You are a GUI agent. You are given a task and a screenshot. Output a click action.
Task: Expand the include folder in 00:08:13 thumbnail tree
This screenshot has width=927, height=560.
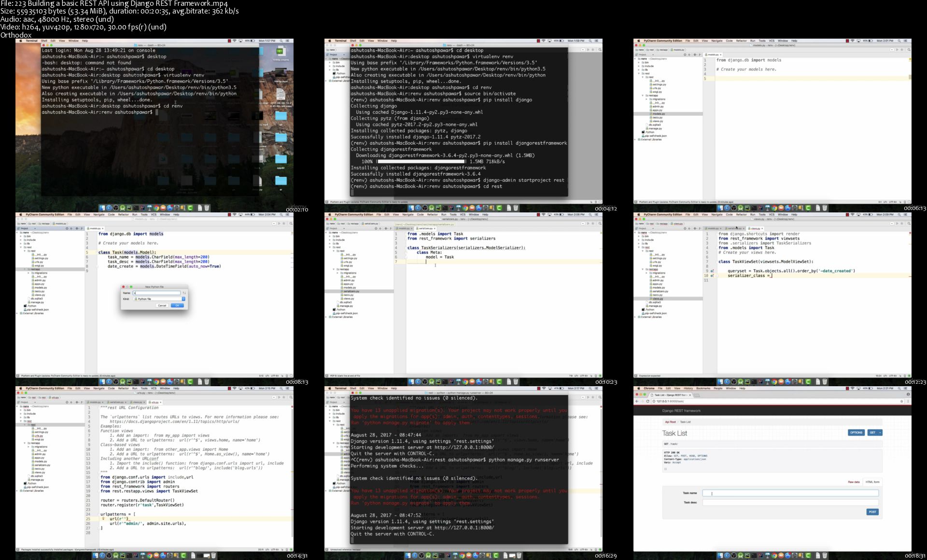coord(21,240)
